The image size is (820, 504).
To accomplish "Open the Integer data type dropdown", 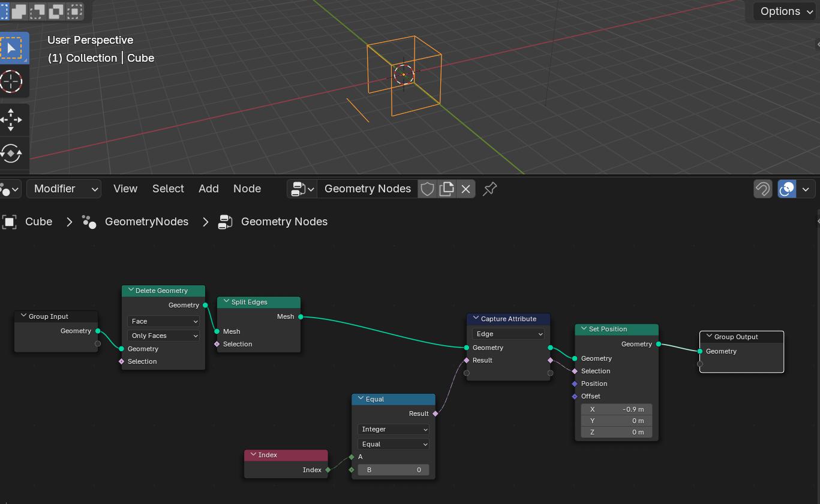I will (x=394, y=429).
